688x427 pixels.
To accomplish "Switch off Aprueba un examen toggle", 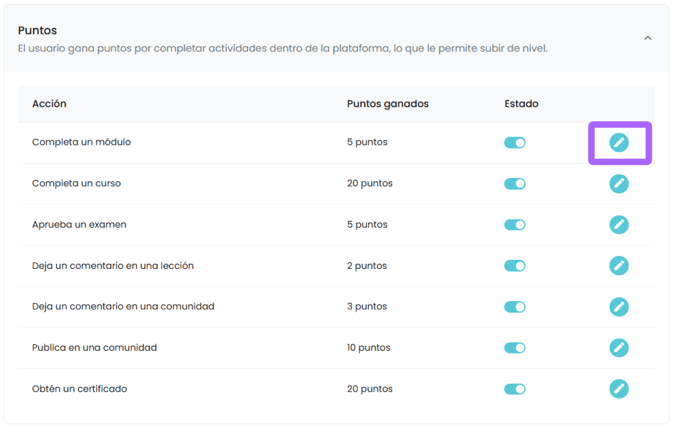I will (515, 225).
